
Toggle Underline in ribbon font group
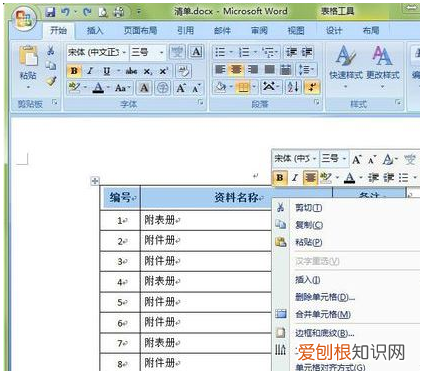pyautogui.click(x=106, y=71)
